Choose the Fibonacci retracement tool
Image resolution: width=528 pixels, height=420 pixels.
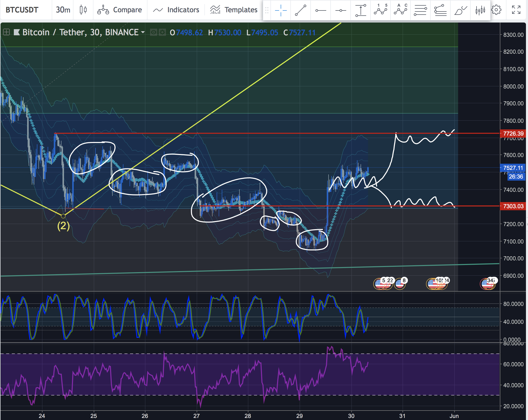(x=420, y=10)
